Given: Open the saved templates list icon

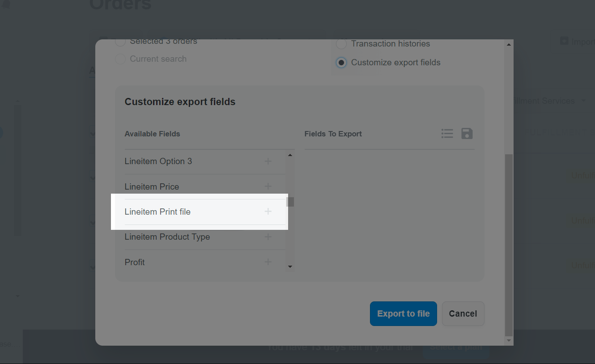Looking at the screenshot, I should [447, 133].
